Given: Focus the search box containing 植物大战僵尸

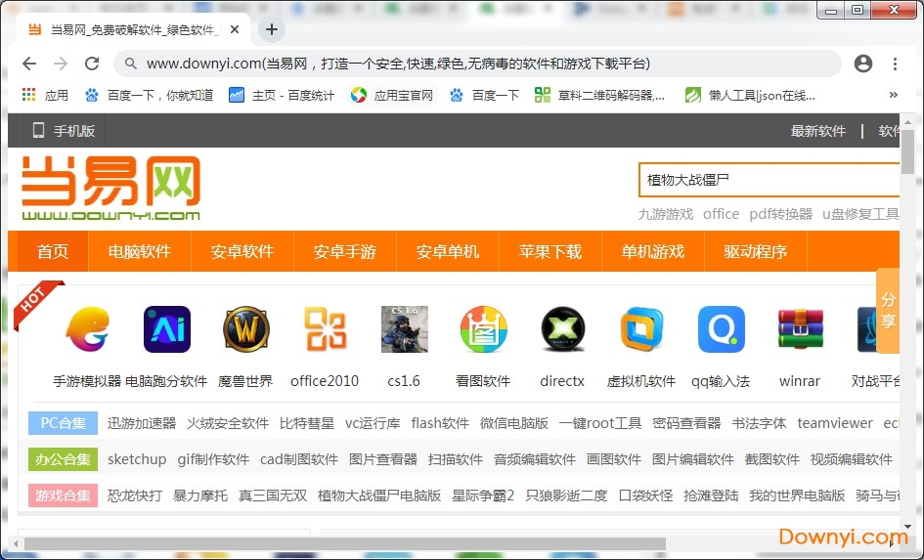Looking at the screenshot, I should pyautogui.click(x=769, y=180).
